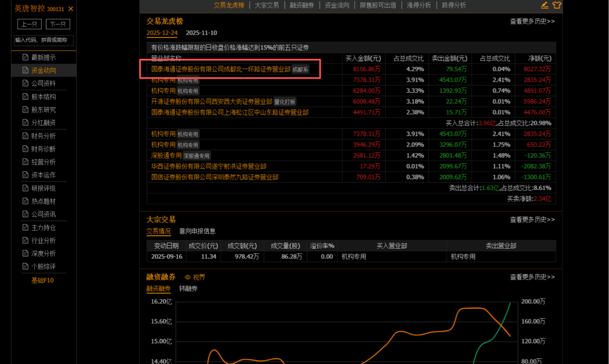Viewport: 609px width, 364px height.
Task: Click the document icon beside 股本结构
Action: point(26,97)
